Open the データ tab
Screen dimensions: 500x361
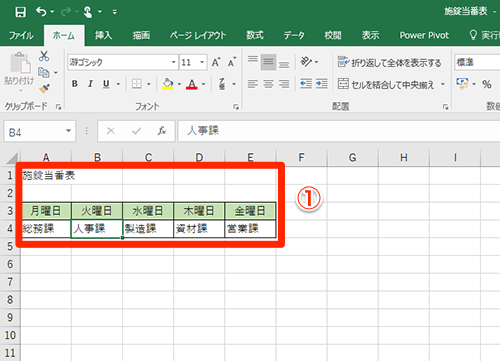tap(294, 35)
